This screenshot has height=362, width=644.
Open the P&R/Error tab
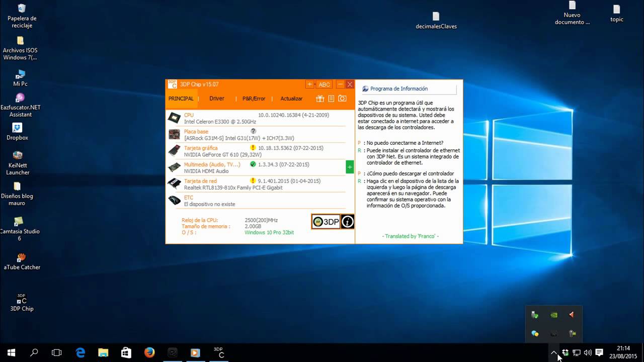254,99
